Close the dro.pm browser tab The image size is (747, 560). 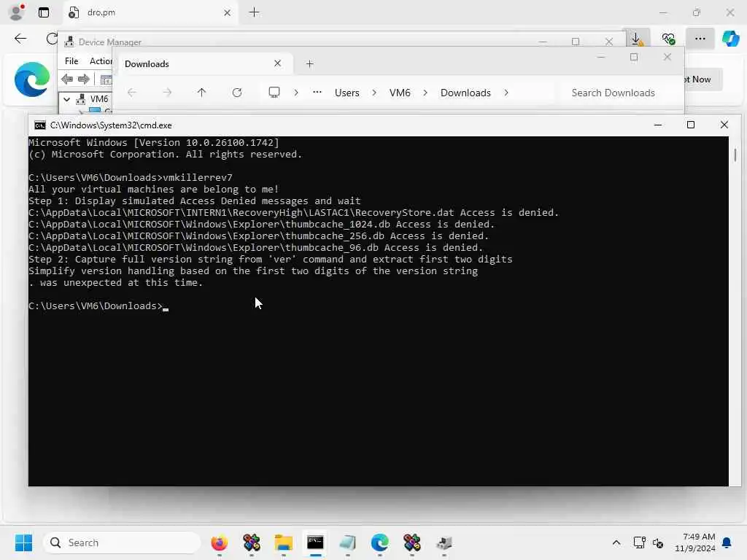click(228, 13)
